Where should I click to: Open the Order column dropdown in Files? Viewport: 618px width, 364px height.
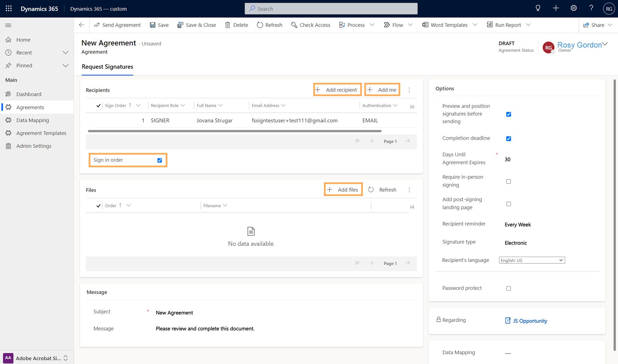(128, 205)
